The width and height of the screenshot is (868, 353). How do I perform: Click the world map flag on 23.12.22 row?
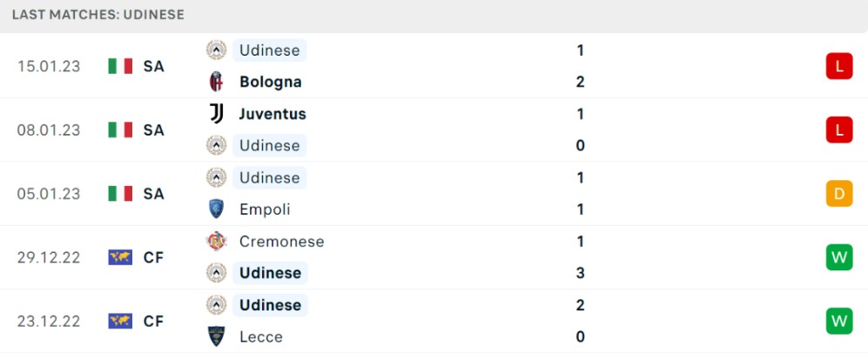coord(120,321)
